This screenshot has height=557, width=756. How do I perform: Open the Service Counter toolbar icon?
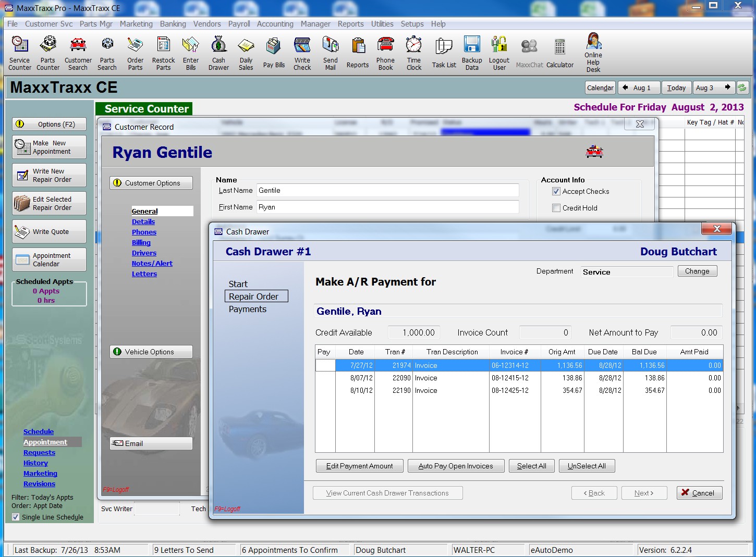pyautogui.click(x=20, y=53)
